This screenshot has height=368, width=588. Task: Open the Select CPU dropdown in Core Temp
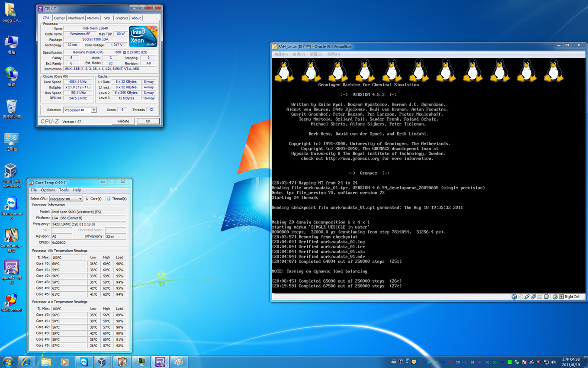click(66, 199)
